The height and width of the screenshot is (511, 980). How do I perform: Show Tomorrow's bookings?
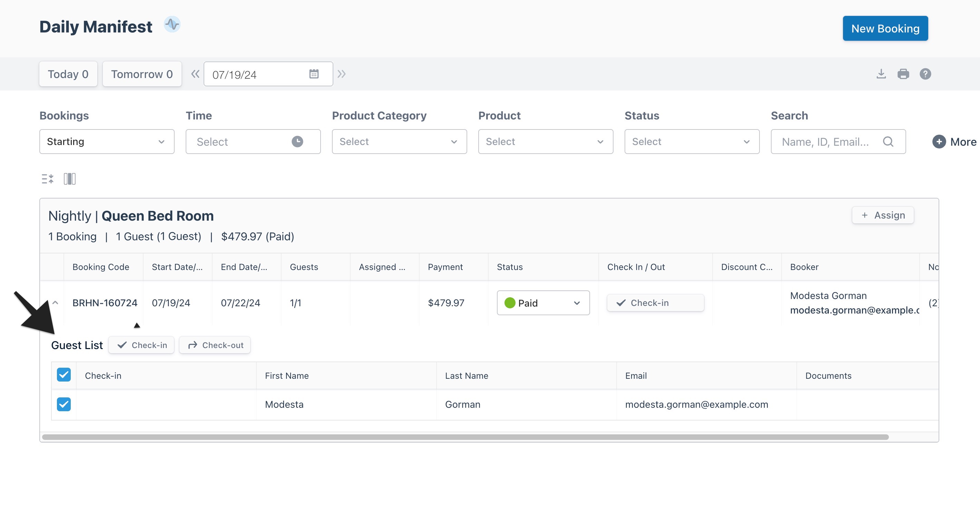(142, 74)
